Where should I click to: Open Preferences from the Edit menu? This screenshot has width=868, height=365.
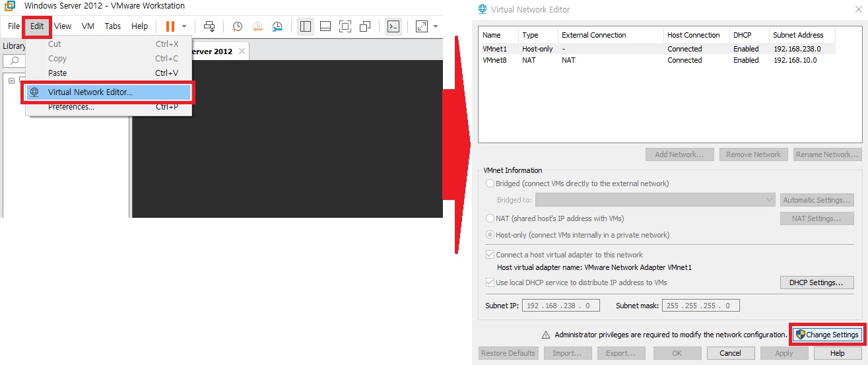tap(108, 107)
